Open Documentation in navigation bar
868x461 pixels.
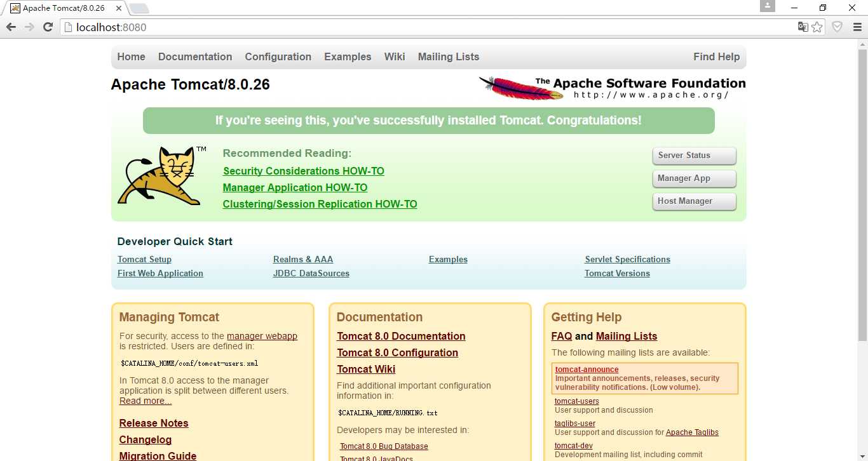click(x=195, y=57)
